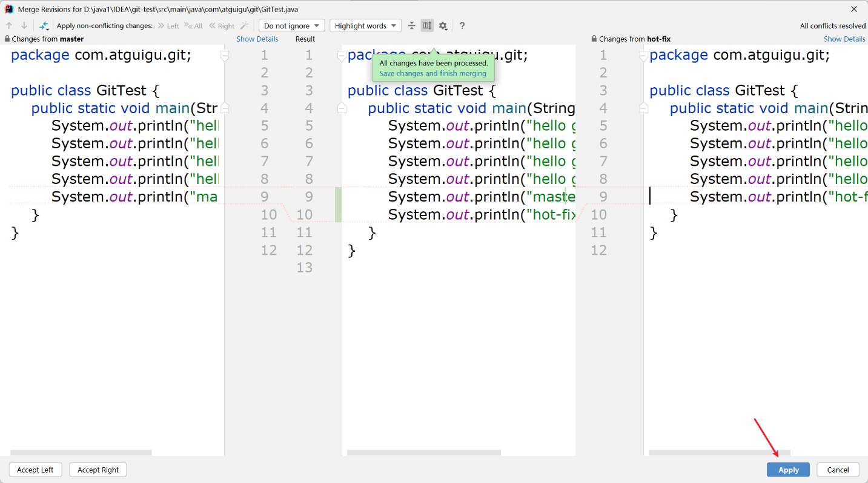Image resolution: width=868 pixels, height=483 pixels.
Task: Click master pane horizontal scrollbar
Action: [x=81, y=453]
